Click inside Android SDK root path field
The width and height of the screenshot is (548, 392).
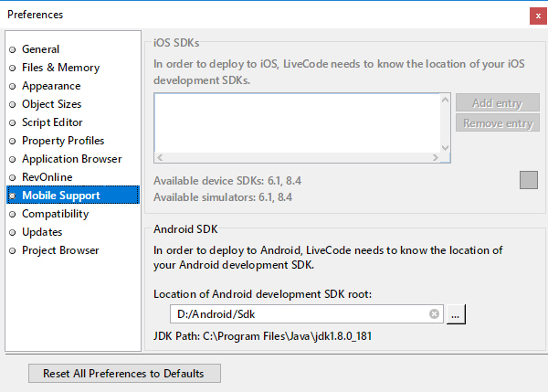pos(292,314)
